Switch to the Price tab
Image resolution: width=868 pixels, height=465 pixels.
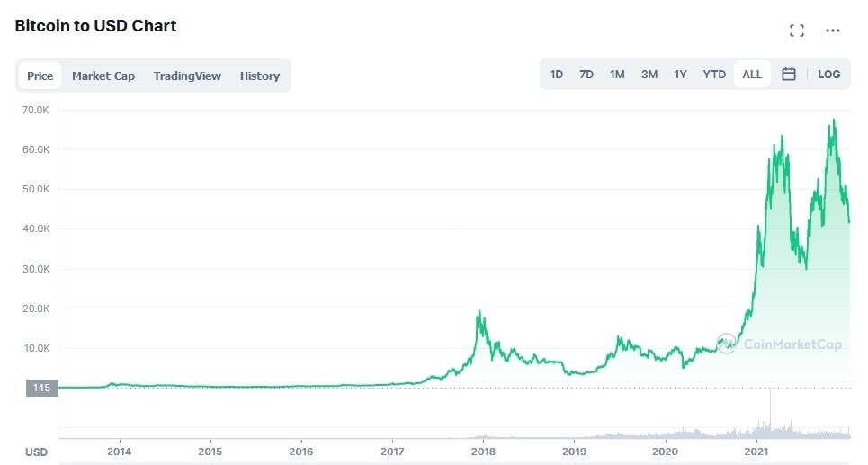click(x=40, y=76)
